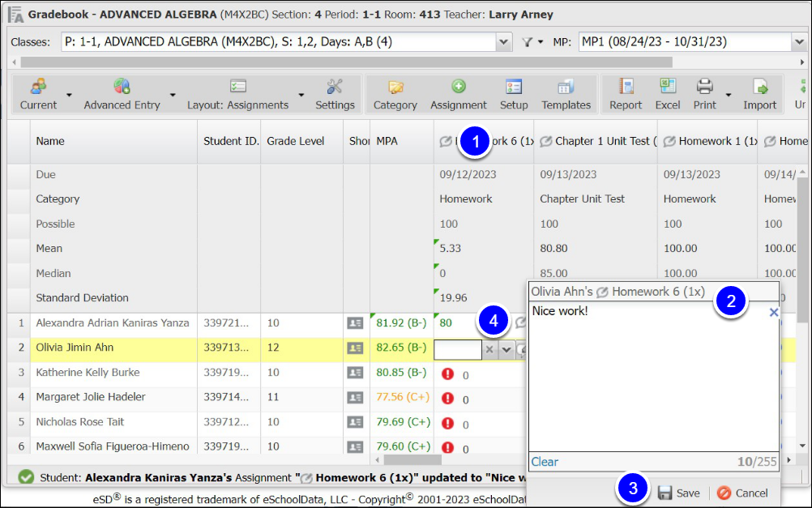Click the Chapter 1 Unit Test column header

[x=596, y=141]
